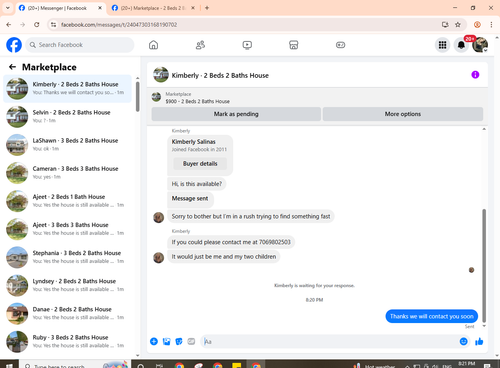Viewport: 500px width, 368px height.
Task: View site information icon
Action: [x=53, y=25]
